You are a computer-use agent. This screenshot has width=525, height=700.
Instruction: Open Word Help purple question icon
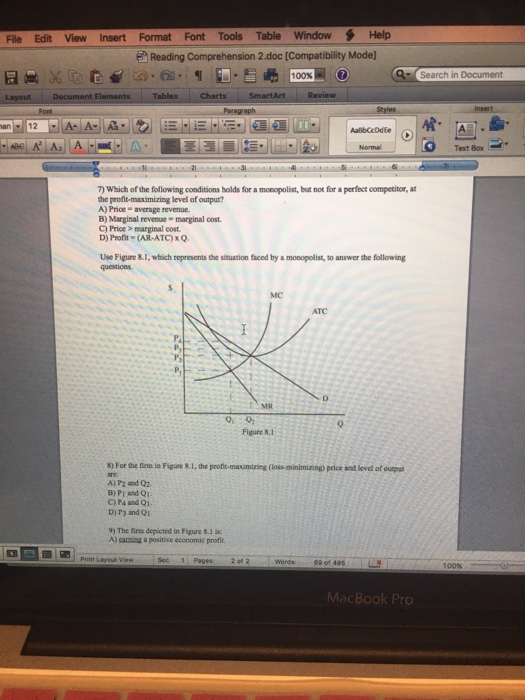(x=342, y=75)
